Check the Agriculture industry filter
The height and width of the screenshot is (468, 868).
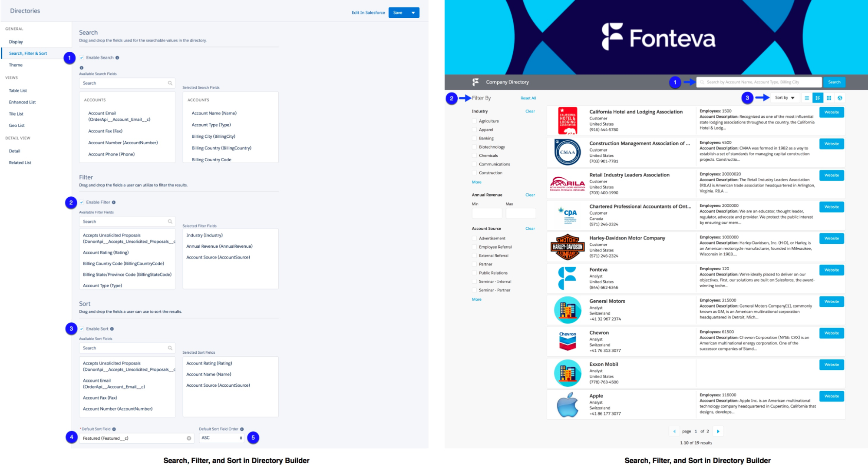click(x=474, y=121)
